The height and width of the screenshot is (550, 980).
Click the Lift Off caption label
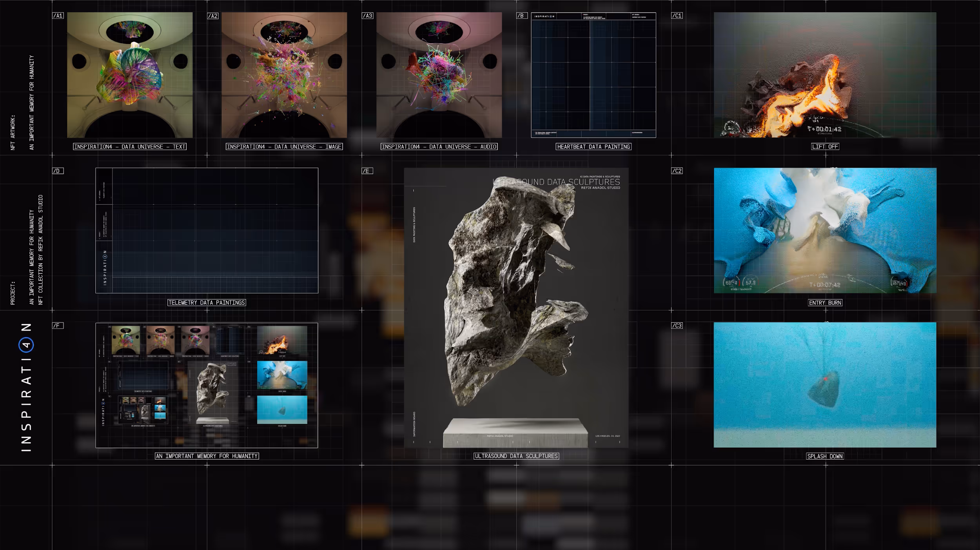pyautogui.click(x=825, y=147)
